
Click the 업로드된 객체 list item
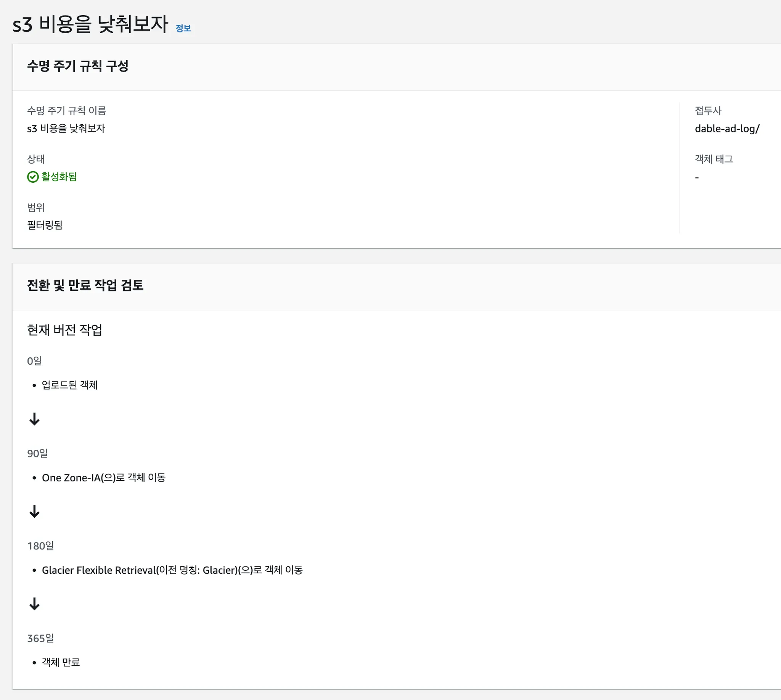pyautogui.click(x=70, y=385)
